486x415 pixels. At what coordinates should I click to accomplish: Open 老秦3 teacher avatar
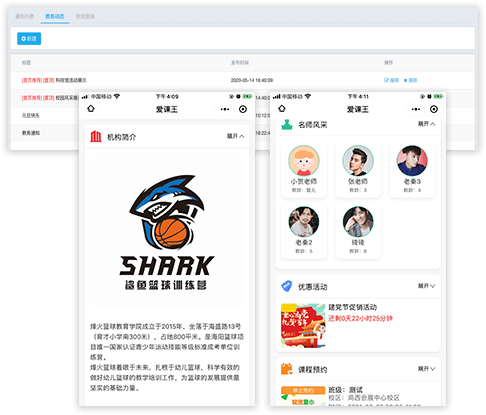(412, 160)
